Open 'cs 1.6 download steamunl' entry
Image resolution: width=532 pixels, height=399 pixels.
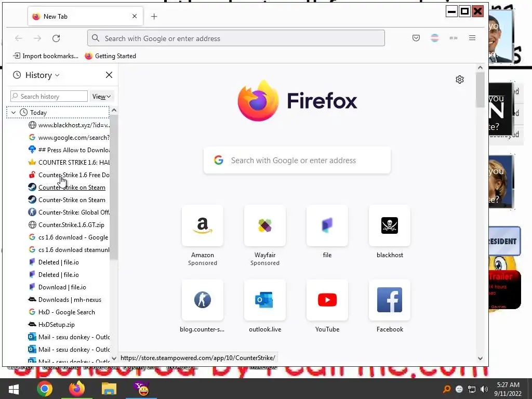pos(69,250)
